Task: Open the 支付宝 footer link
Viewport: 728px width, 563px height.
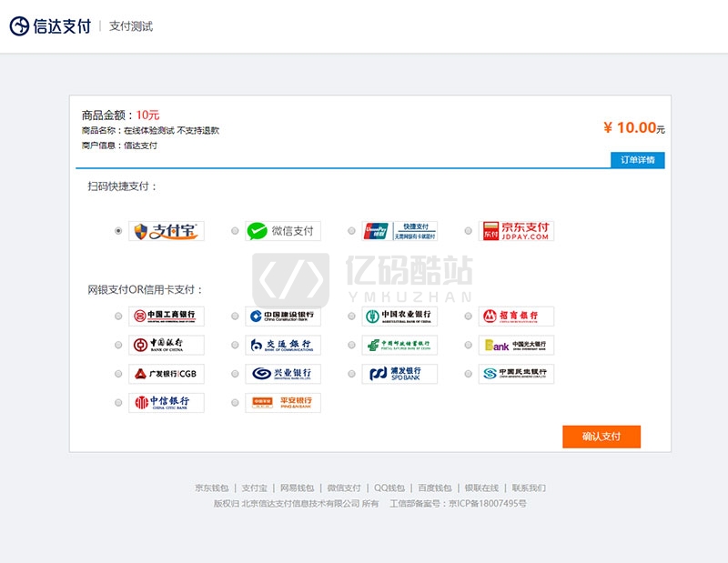Action: (255, 488)
